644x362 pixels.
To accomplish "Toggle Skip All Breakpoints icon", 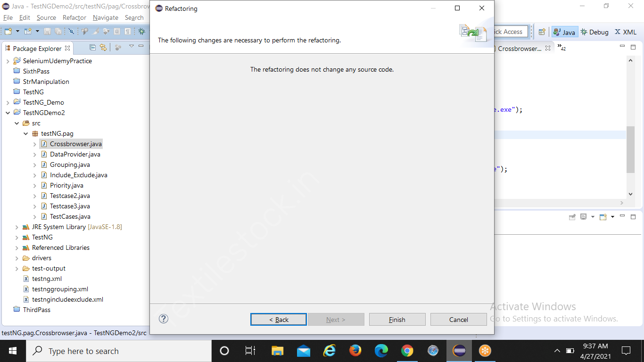I will click(x=71, y=32).
